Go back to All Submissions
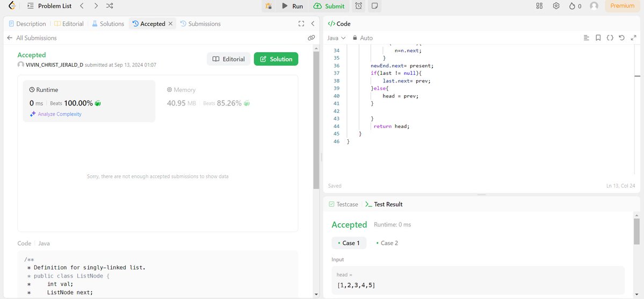The width and height of the screenshot is (644, 299). [32, 38]
